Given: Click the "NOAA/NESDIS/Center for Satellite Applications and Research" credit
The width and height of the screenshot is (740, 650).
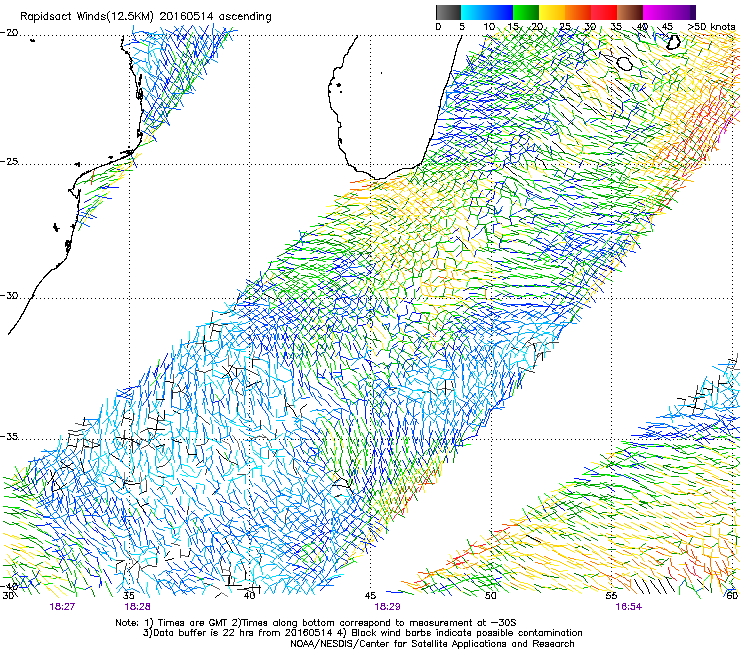Looking at the screenshot, I should 432,644.
